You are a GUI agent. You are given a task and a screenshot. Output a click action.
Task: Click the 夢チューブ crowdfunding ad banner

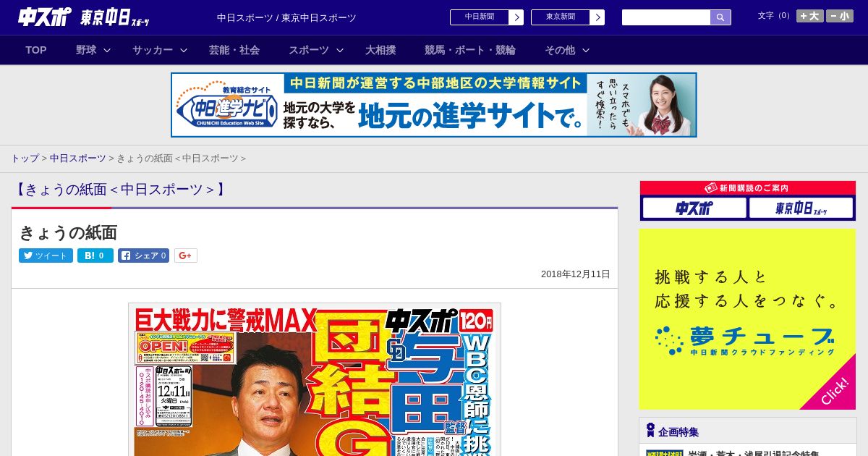pos(747,319)
